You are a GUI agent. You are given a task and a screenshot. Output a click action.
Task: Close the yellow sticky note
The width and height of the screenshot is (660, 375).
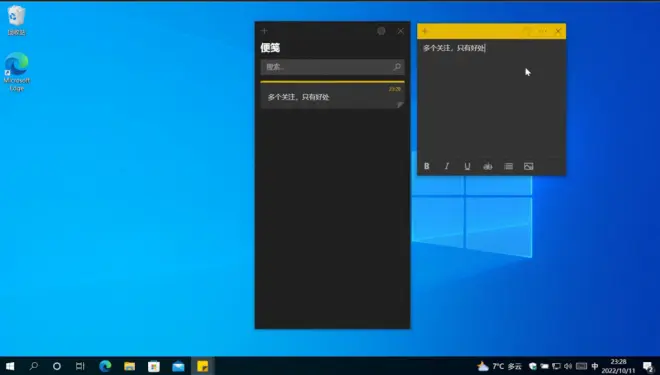click(x=558, y=31)
